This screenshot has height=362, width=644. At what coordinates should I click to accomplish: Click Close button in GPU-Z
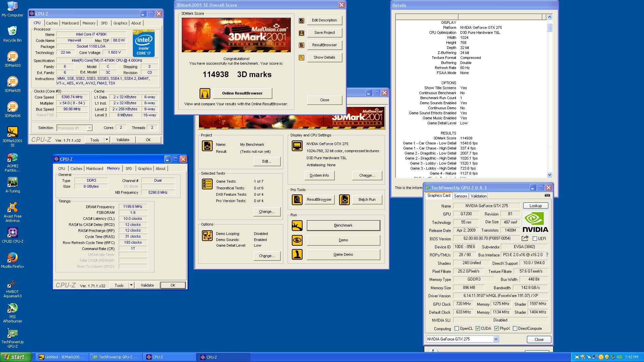[539, 339]
